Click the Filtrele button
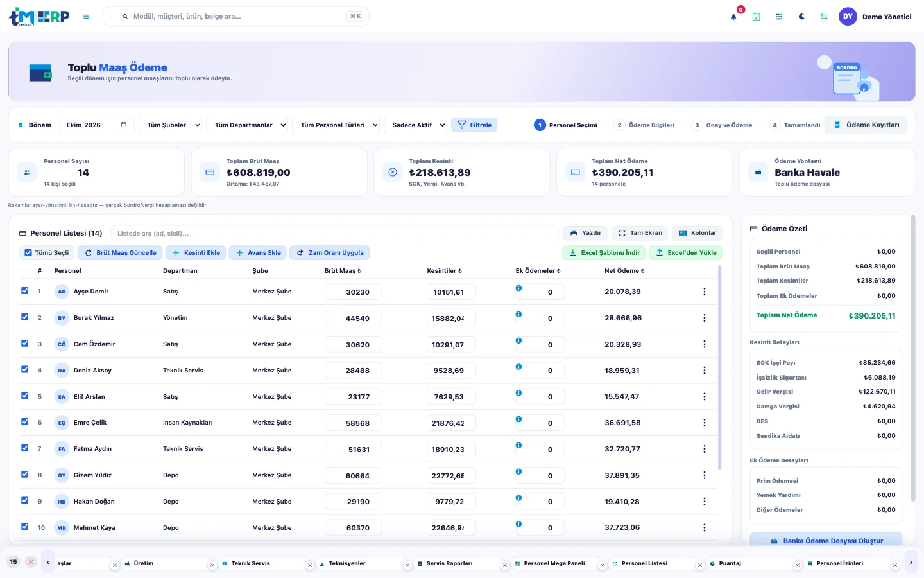This screenshot has width=924, height=578. [474, 125]
